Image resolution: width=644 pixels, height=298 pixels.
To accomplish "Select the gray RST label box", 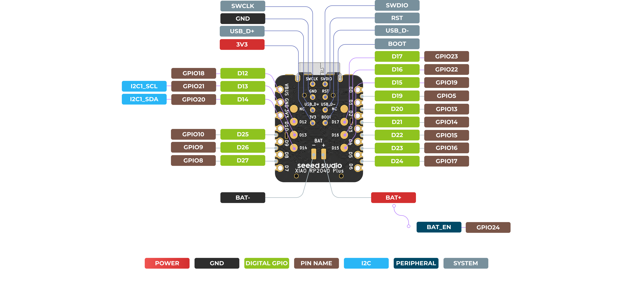I will [x=397, y=18].
